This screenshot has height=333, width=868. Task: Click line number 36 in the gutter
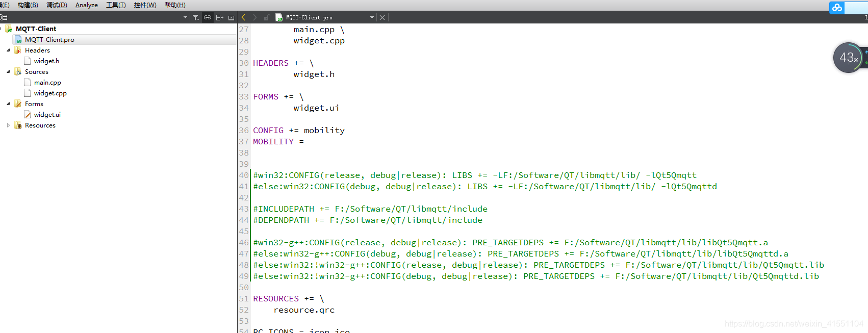244,131
